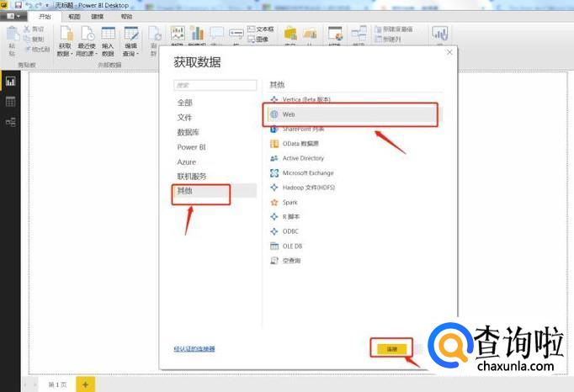
Task: Click the marketplace bag icon
Action: point(290,34)
